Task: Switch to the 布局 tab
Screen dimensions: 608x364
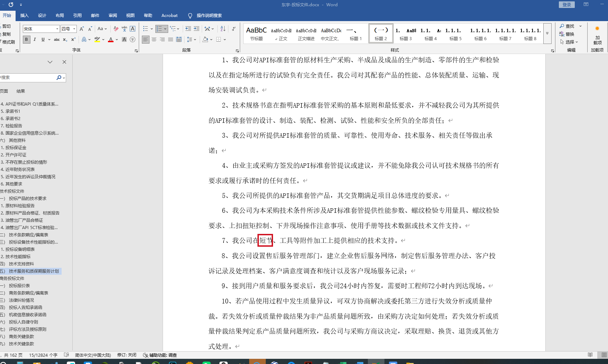Action: coord(60,15)
